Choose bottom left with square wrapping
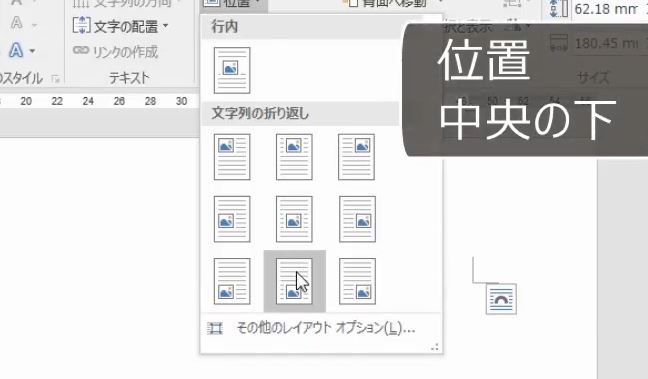This screenshot has width=648, height=379. pyautogui.click(x=232, y=281)
